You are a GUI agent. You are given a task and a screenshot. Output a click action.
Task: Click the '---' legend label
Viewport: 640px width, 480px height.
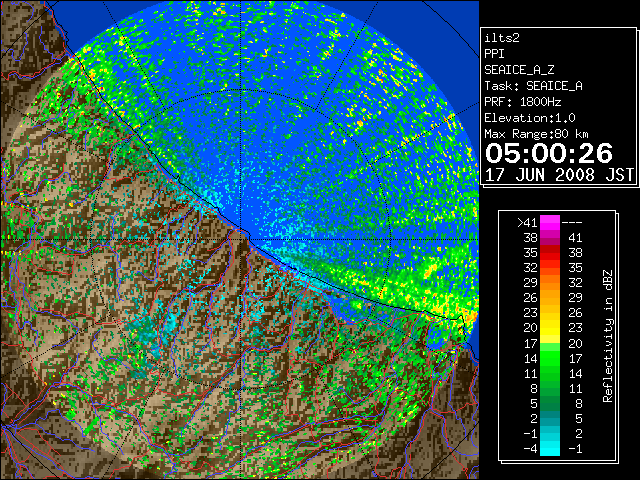click(x=572, y=222)
